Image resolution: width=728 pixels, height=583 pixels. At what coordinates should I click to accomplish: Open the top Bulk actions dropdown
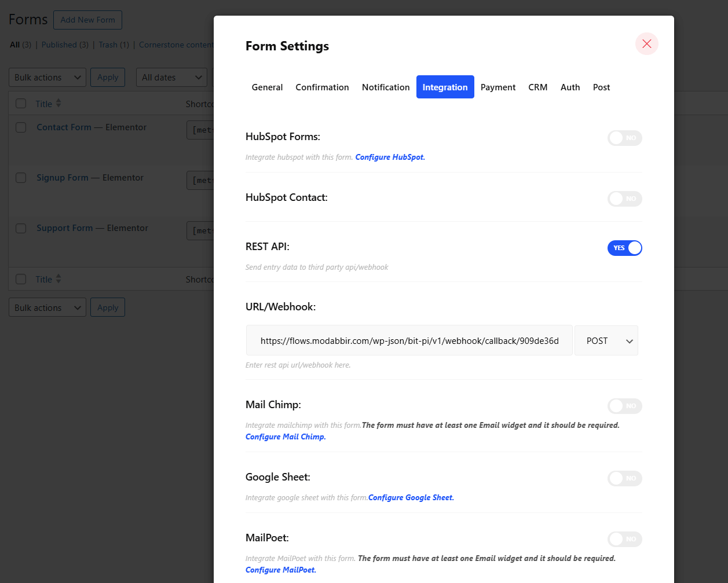pos(47,78)
